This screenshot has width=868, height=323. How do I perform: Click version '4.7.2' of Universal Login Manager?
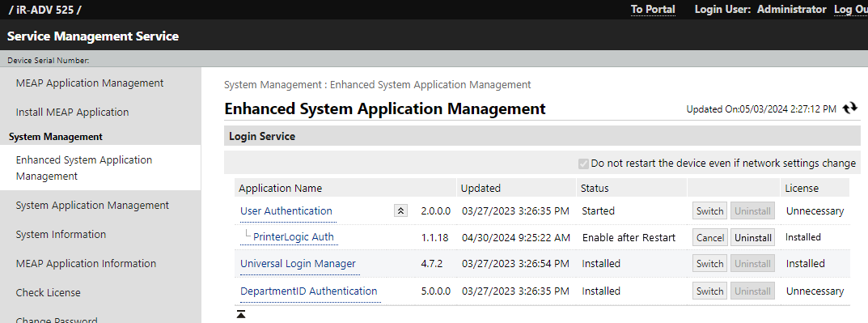[432, 264]
